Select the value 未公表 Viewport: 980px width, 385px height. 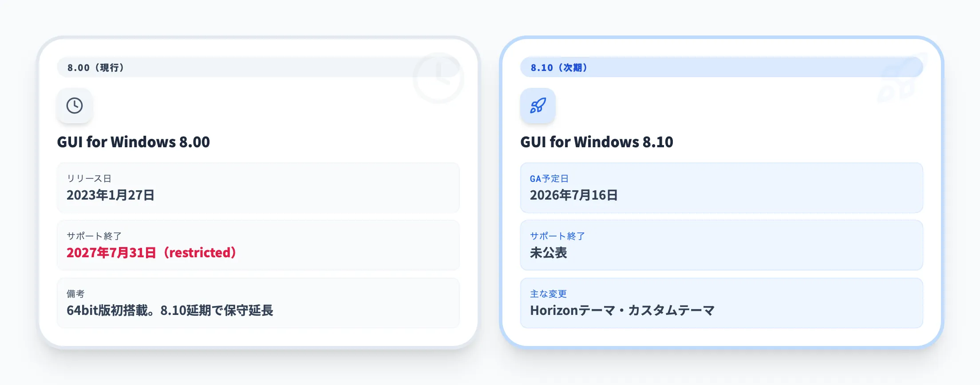[x=549, y=253]
